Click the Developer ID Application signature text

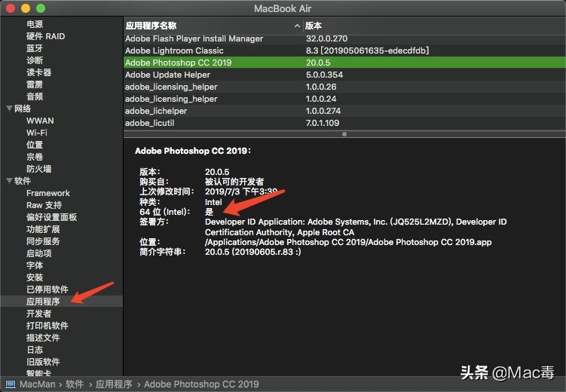(356, 227)
